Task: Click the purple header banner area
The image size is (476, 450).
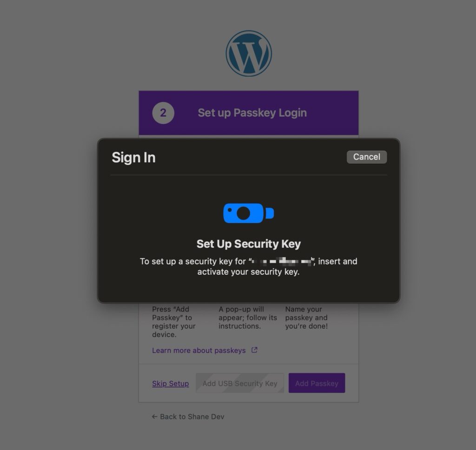Action: [x=249, y=112]
